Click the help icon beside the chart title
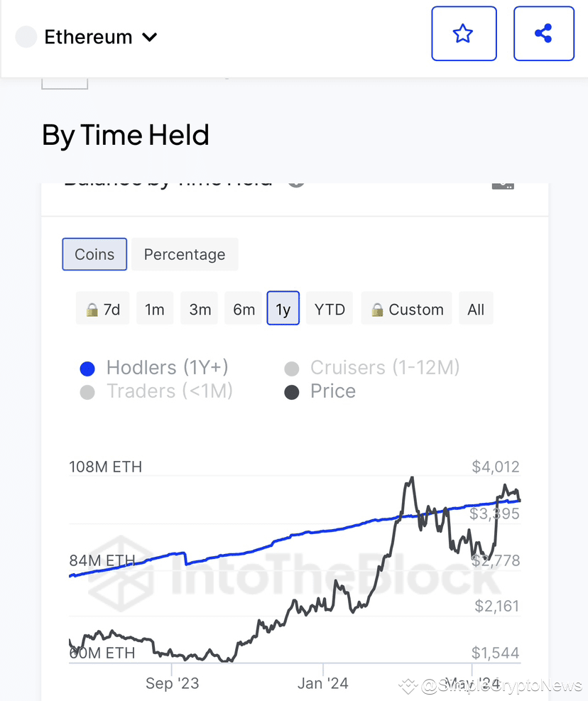Image resolution: width=588 pixels, height=701 pixels. coord(296,183)
